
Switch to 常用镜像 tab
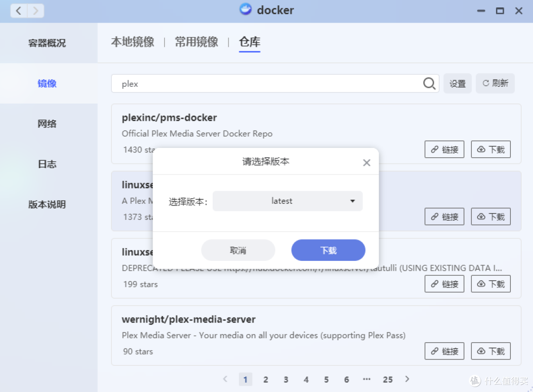196,42
